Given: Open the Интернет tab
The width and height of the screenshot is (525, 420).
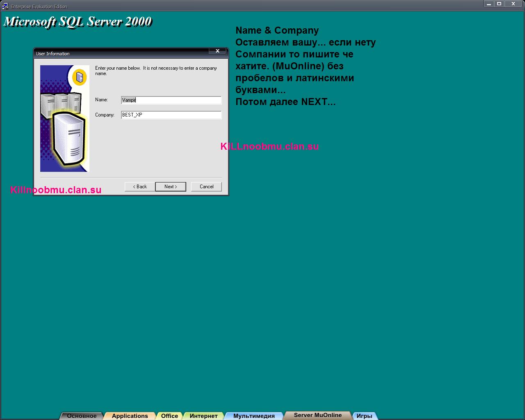Looking at the screenshot, I should point(203,416).
